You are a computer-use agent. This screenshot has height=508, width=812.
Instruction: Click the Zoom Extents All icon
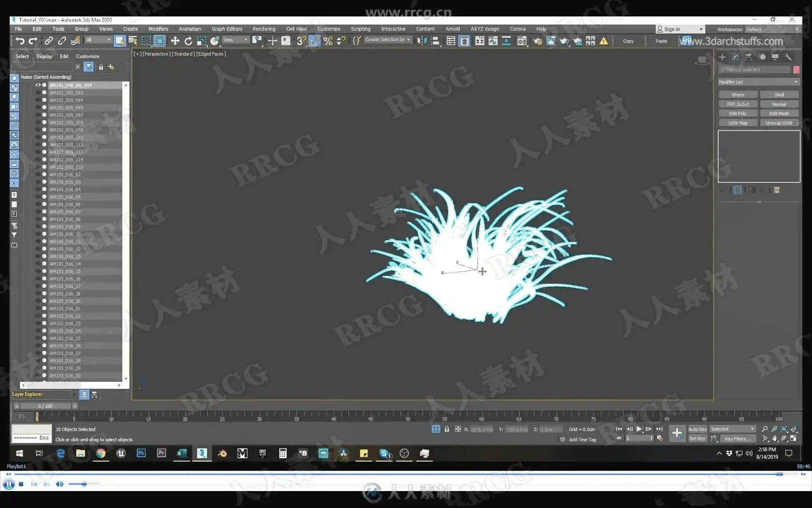[x=794, y=429]
